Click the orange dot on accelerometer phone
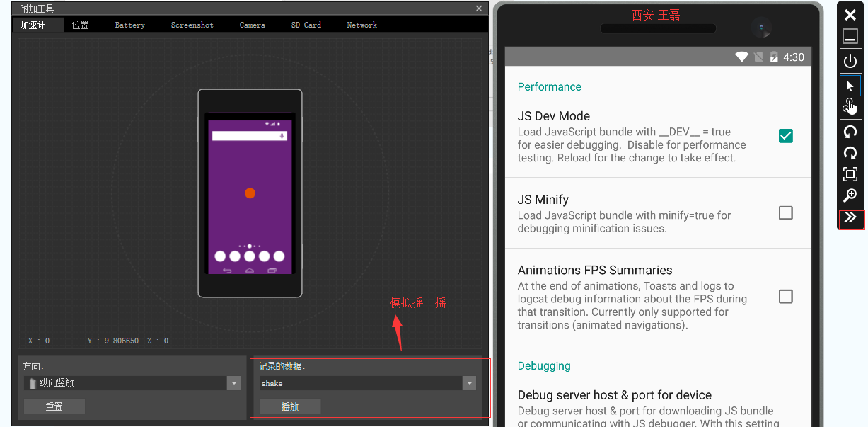The height and width of the screenshot is (427, 868). (x=250, y=193)
